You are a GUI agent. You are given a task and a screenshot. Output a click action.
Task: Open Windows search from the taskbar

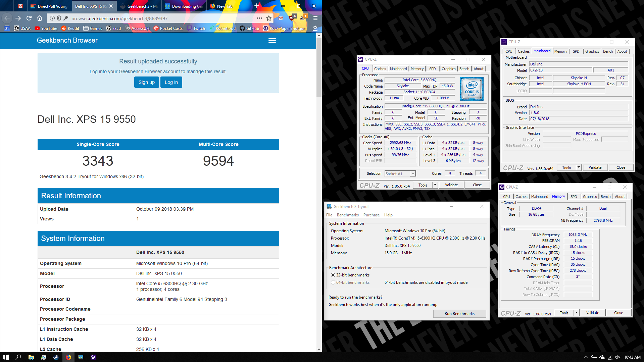click(18, 357)
